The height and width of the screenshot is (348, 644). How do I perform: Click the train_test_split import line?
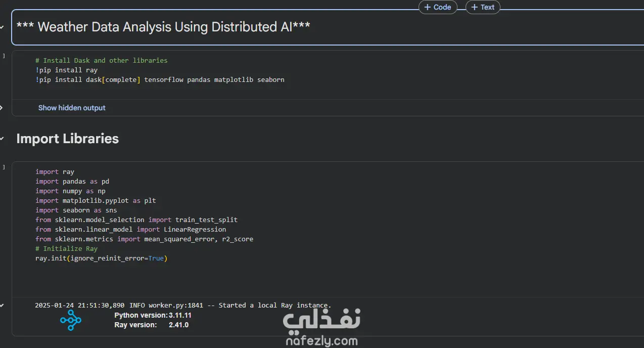tap(136, 220)
